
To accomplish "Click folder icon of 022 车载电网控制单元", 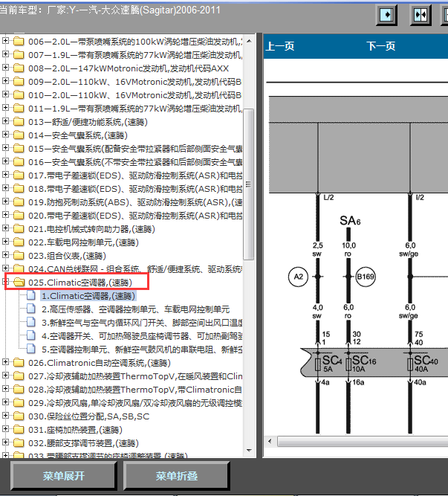I will pyautogui.click(x=19, y=242).
